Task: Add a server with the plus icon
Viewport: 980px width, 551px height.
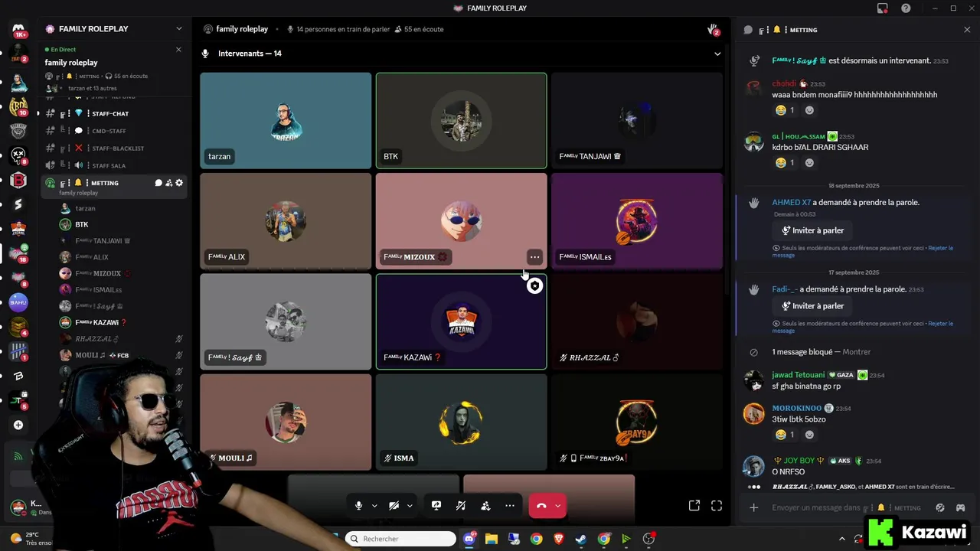Action: (x=19, y=425)
